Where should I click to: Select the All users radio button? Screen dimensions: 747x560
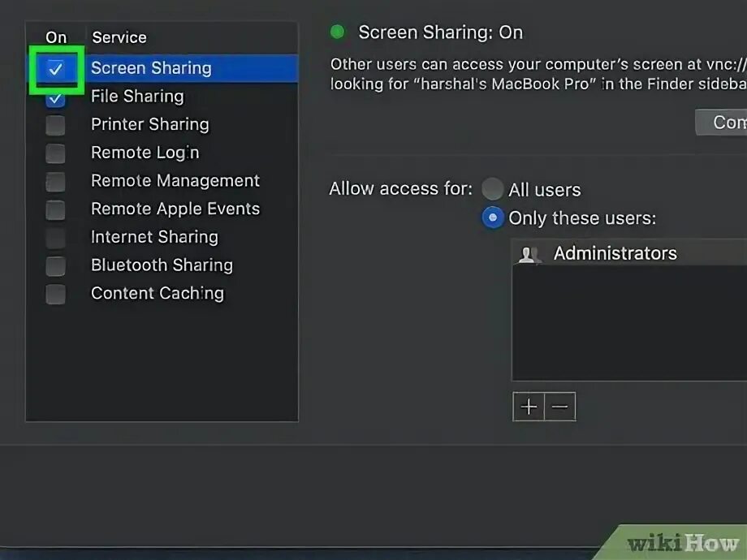click(x=492, y=190)
